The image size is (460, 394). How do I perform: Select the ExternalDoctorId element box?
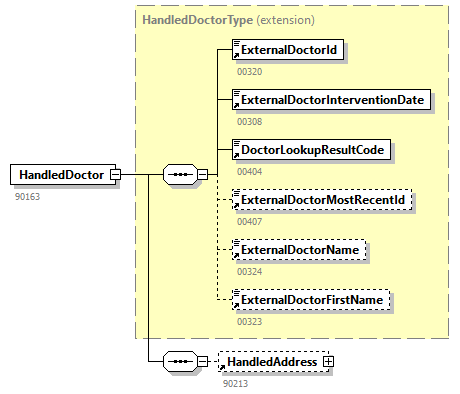pyautogui.click(x=288, y=50)
